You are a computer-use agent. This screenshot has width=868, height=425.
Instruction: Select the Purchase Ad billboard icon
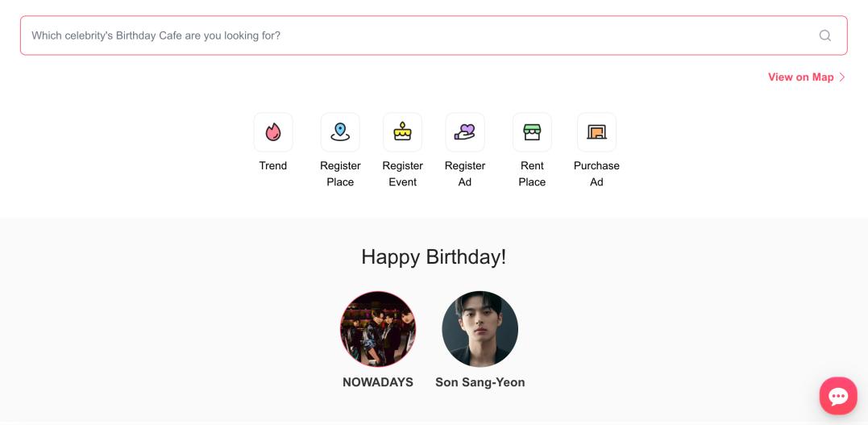pos(596,132)
